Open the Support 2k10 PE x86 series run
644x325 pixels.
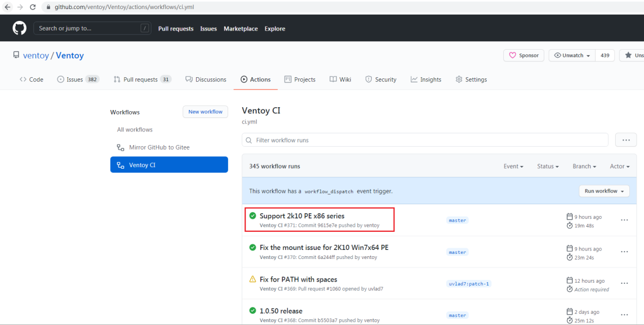tap(302, 216)
